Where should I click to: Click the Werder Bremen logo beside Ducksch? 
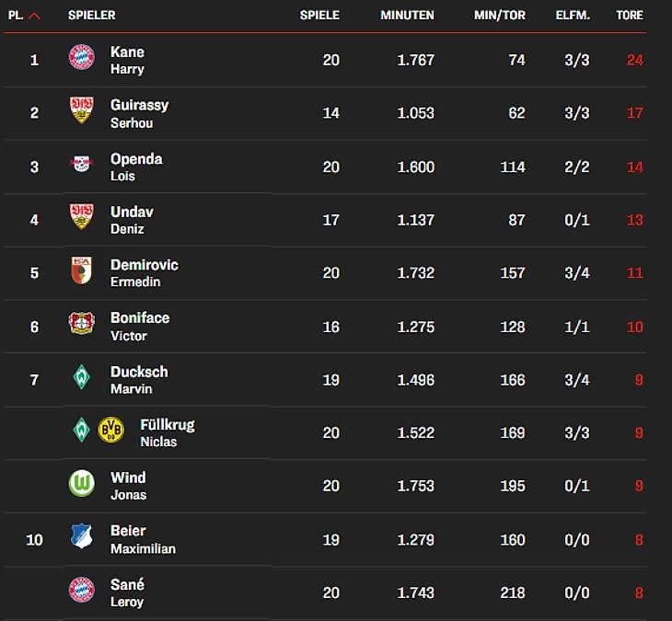tap(82, 377)
